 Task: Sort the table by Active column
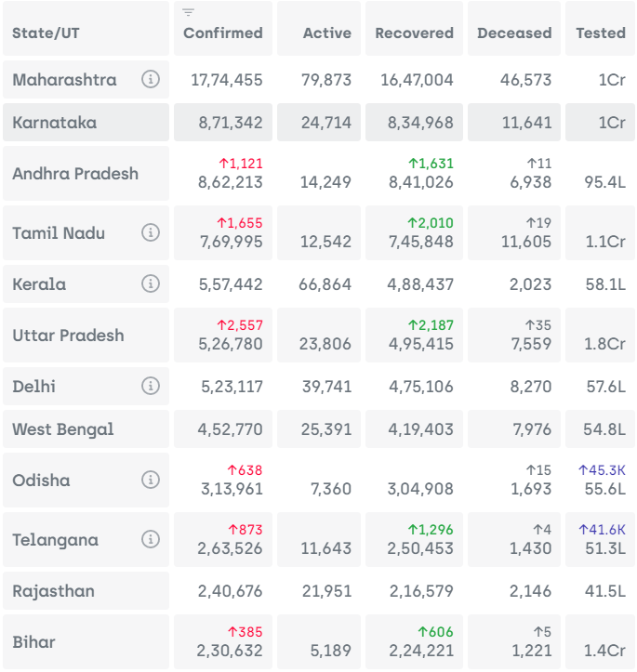click(x=326, y=33)
